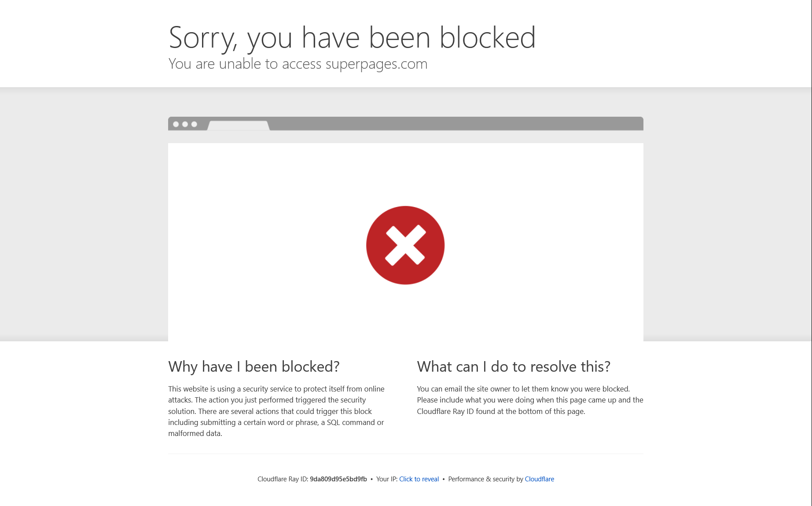Click the vertical scrollbar at window edge
Screen dimensions: 812x506
812,253
